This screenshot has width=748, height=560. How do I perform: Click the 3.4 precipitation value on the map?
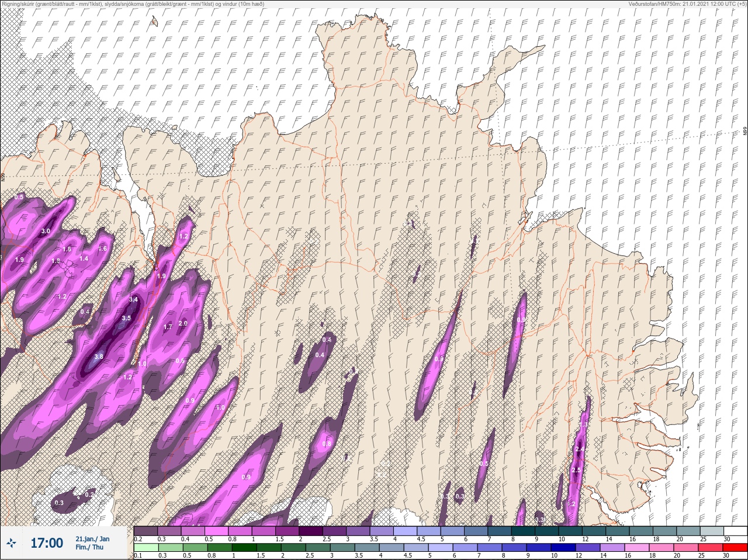[133, 300]
